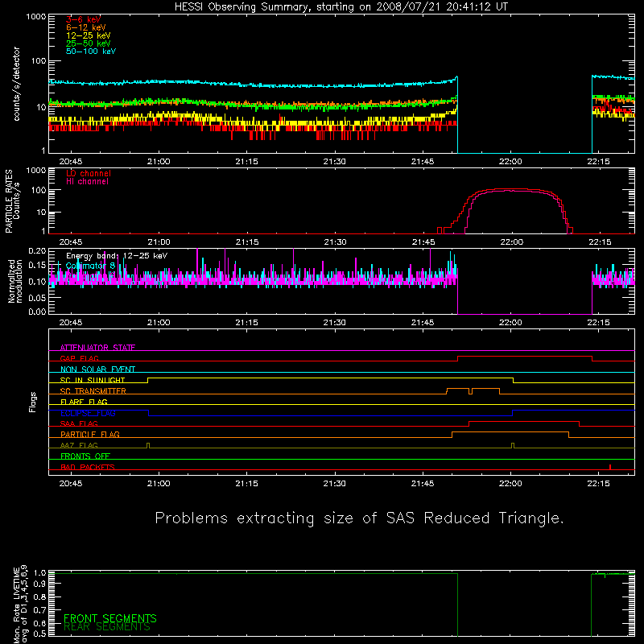Image resolution: width=644 pixels, height=644 pixels.
Task: Click the PARTICLE_FLAG label
Action: pyautogui.click(x=90, y=434)
